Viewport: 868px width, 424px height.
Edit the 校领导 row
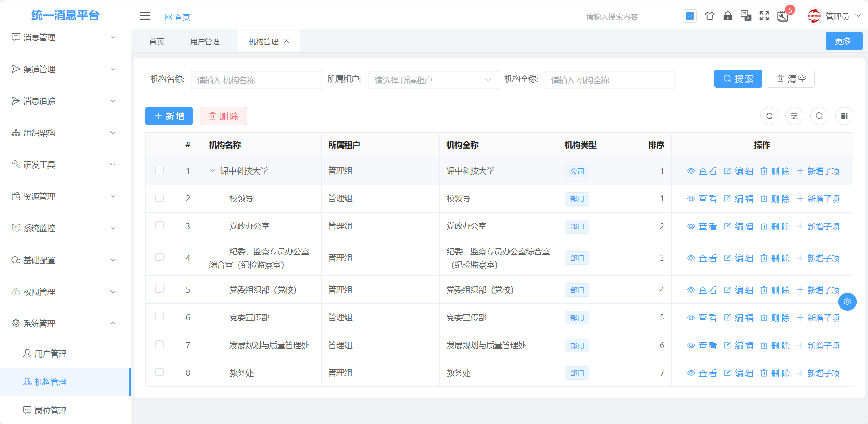[x=738, y=199]
